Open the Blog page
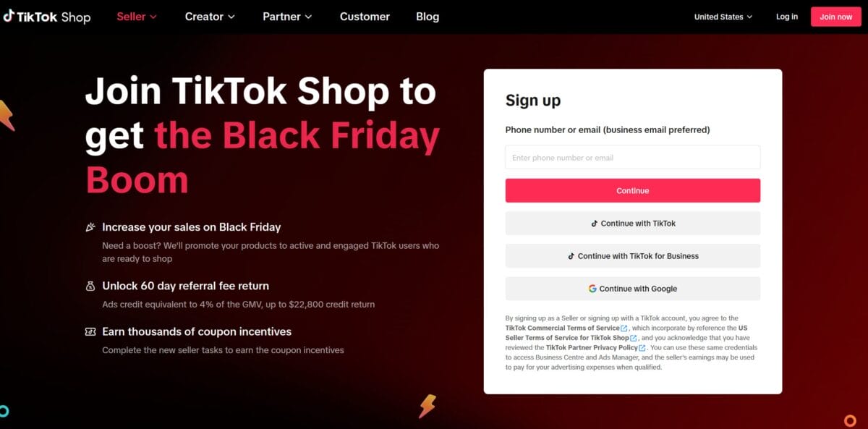The height and width of the screenshot is (429, 868). click(427, 16)
